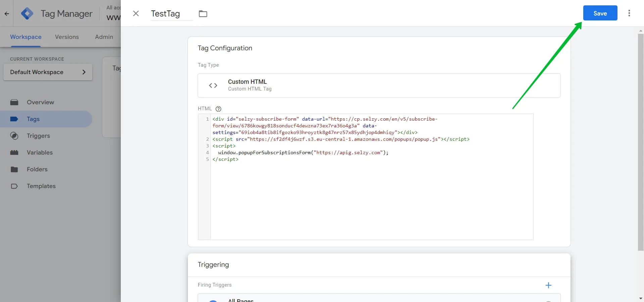Click the CURRENT WORKSPACE label
Image resolution: width=644 pixels, height=302 pixels.
coord(37,59)
